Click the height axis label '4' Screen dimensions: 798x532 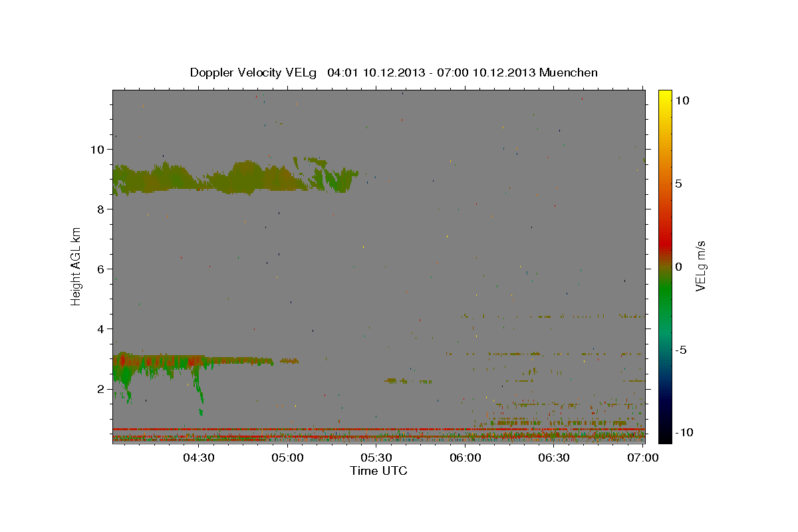point(101,329)
